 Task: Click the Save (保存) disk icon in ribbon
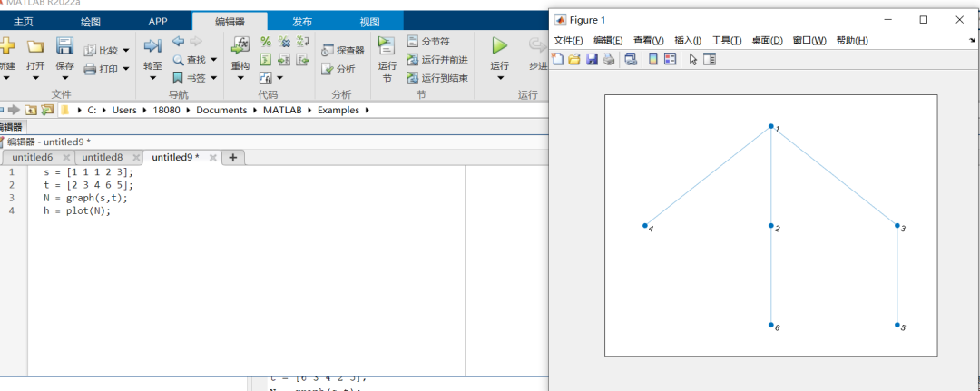65,46
